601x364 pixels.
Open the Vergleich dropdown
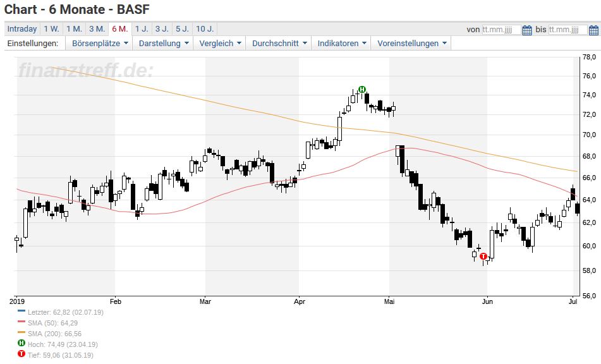[x=220, y=44]
